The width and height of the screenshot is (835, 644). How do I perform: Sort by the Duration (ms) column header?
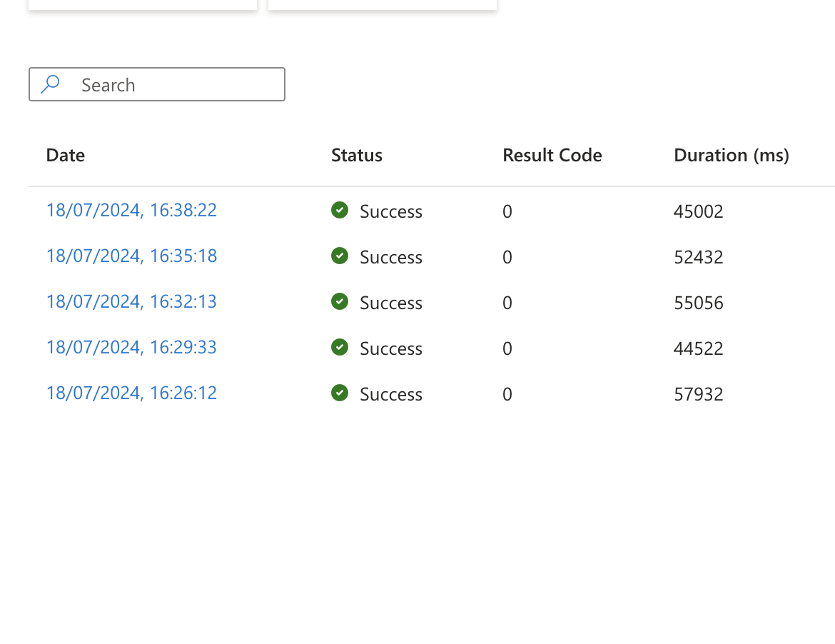coord(732,155)
